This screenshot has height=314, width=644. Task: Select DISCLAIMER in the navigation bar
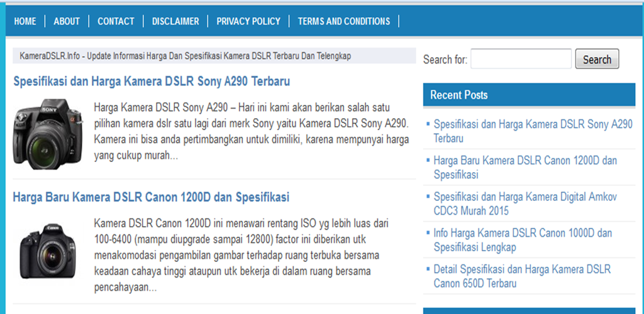[x=175, y=21]
